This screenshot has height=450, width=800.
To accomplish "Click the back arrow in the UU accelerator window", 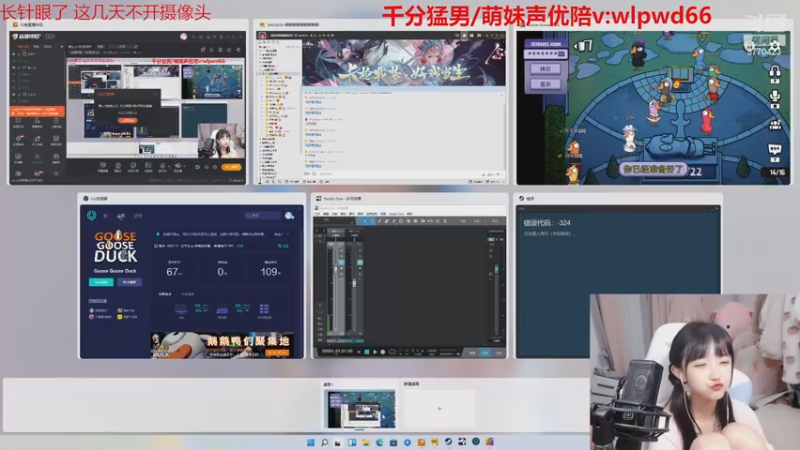I will click(x=105, y=216).
